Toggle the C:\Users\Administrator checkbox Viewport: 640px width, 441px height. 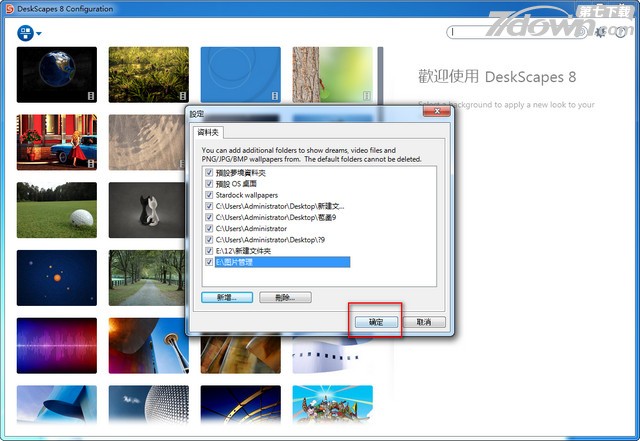pos(209,228)
